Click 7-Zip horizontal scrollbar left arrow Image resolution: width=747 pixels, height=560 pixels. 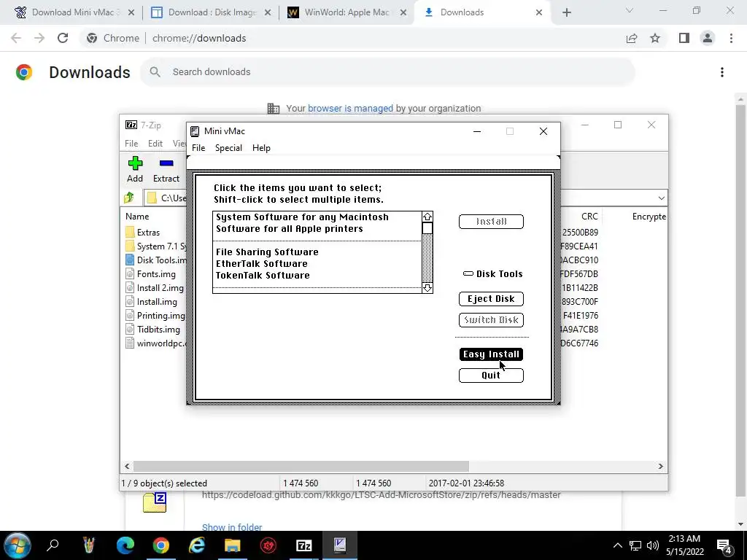(127, 466)
